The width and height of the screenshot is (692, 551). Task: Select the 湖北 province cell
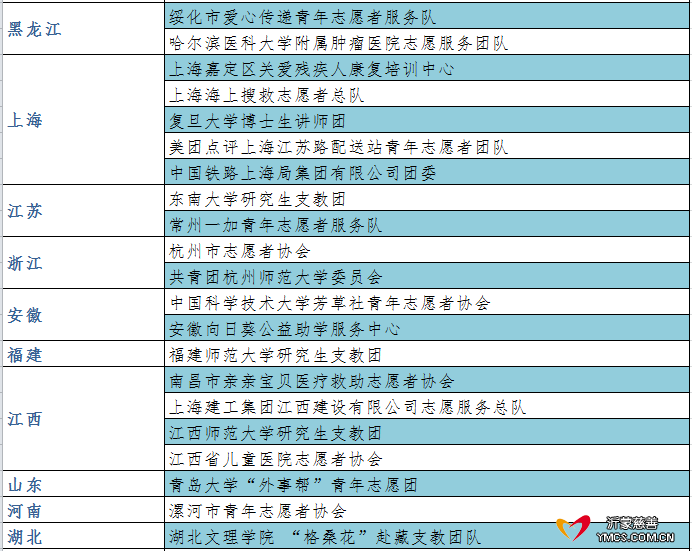[83, 536]
